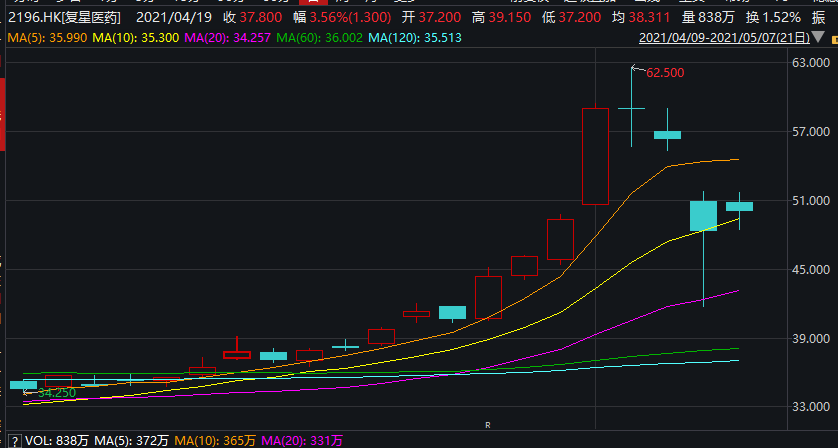Click the 34.250 low price marker

[57, 393]
